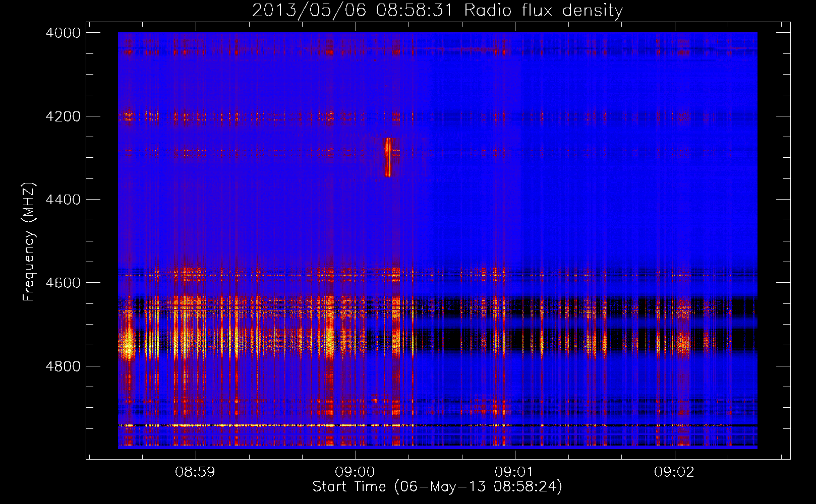Select the 4800 frequency tick label
The height and width of the screenshot is (504, 816).
click(63, 366)
